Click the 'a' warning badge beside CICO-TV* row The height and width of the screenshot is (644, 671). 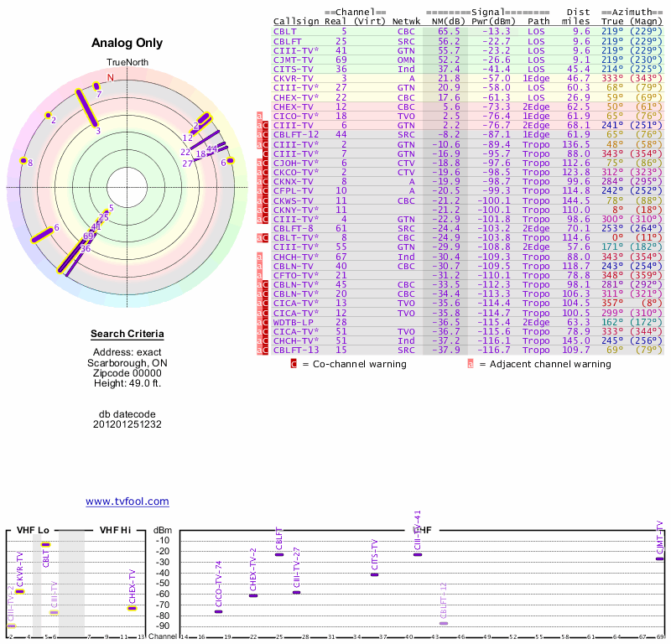pos(259,116)
